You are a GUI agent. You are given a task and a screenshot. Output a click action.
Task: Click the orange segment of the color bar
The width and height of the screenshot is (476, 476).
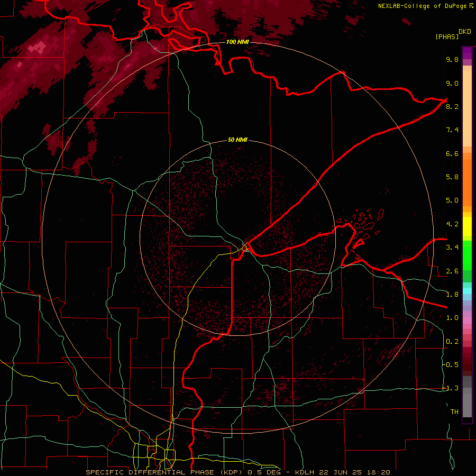(x=467, y=182)
